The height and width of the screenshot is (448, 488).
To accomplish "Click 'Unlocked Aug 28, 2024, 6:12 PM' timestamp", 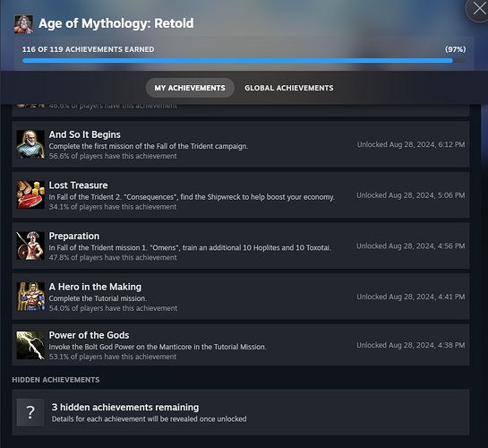I will click(x=411, y=144).
